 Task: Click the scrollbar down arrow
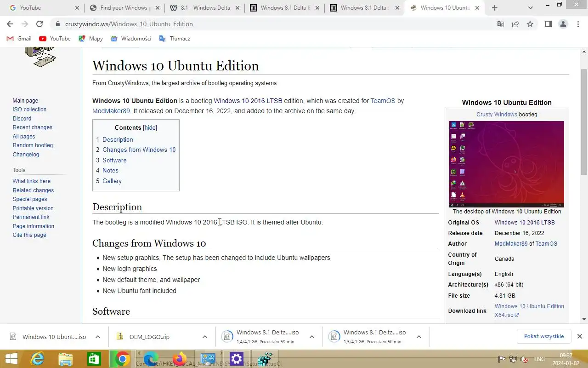[584, 319]
